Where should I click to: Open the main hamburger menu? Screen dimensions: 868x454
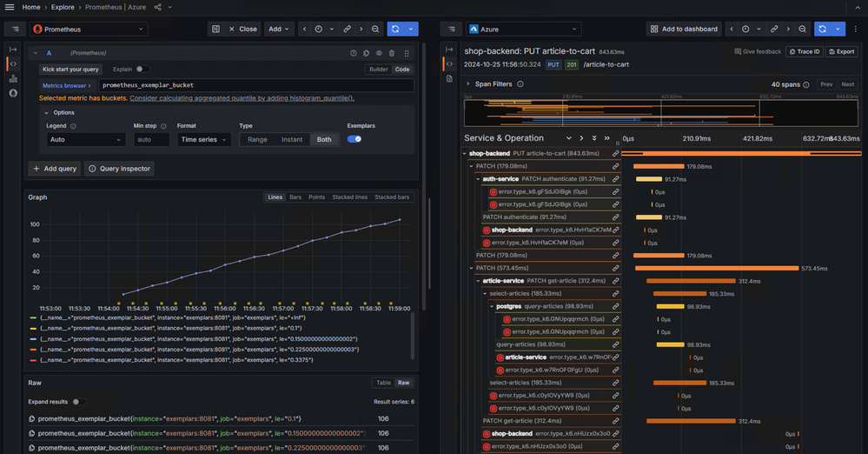click(10, 7)
